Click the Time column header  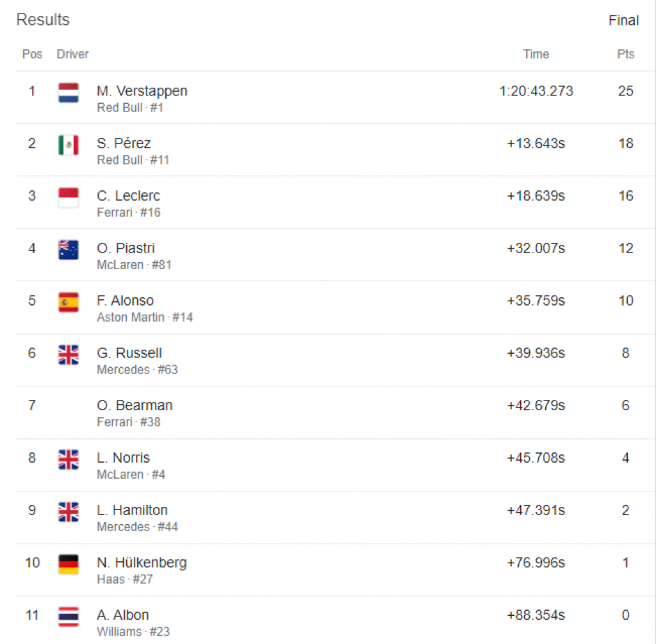click(x=536, y=54)
